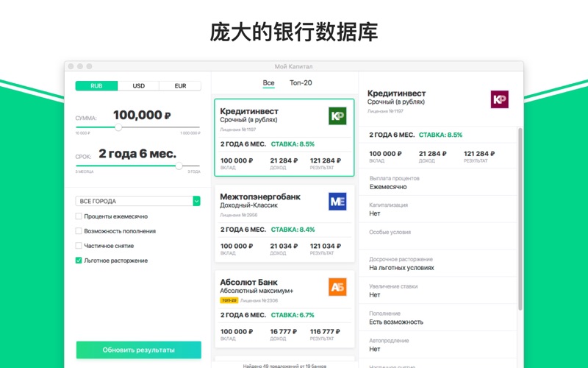This screenshot has width=588, height=368.
Task: Enable the Возможность пополнения checkbox
Action: pyautogui.click(x=79, y=231)
